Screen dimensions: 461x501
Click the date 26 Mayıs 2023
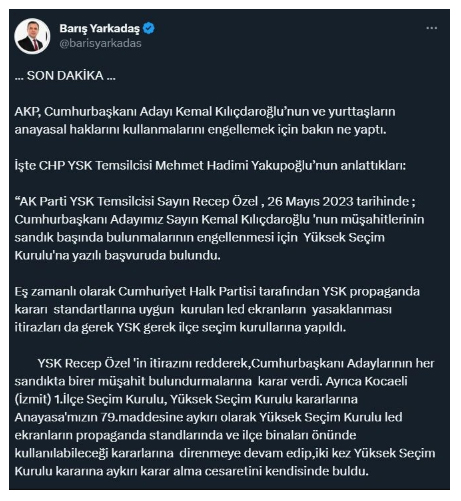point(310,201)
